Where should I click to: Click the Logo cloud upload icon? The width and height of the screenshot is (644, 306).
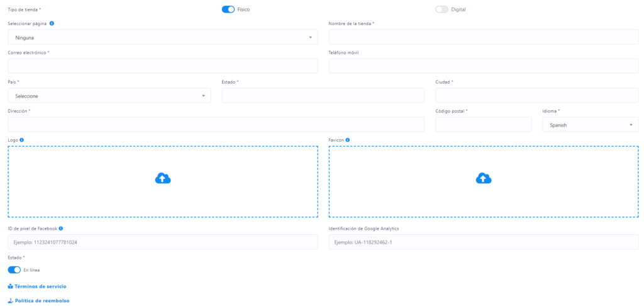[163, 178]
